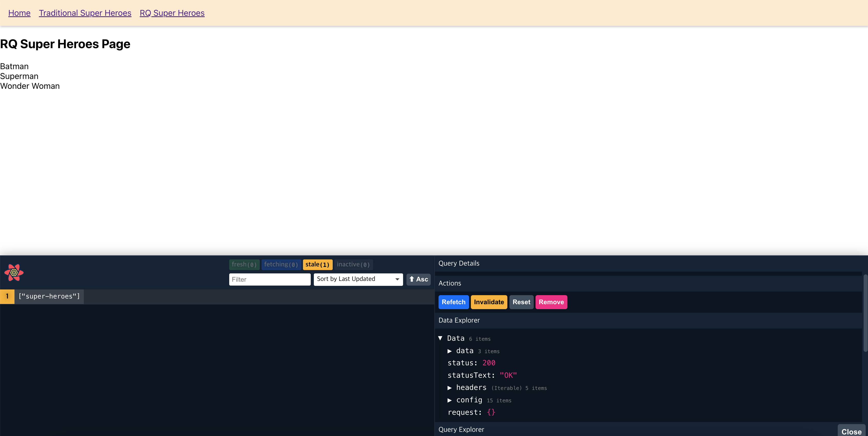
Task: Select the fresh(0) status badge
Action: pos(244,265)
